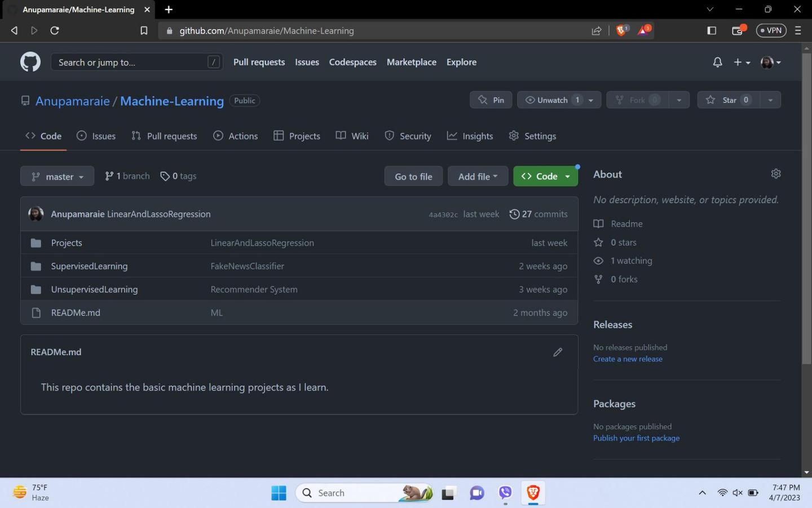812x508 pixels.
Task: Click Publish your first package
Action: click(x=636, y=438)
